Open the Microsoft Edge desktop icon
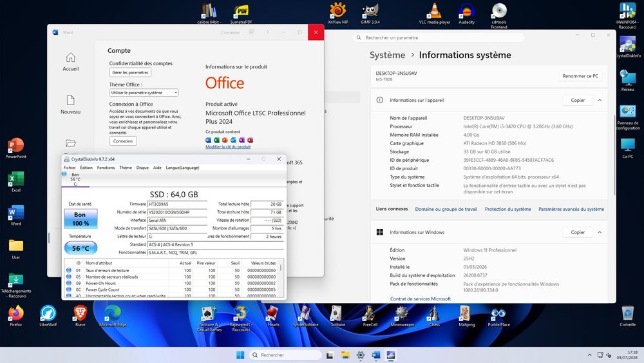Viewport: 644px width, 363px height. click(x=113, y=316)
